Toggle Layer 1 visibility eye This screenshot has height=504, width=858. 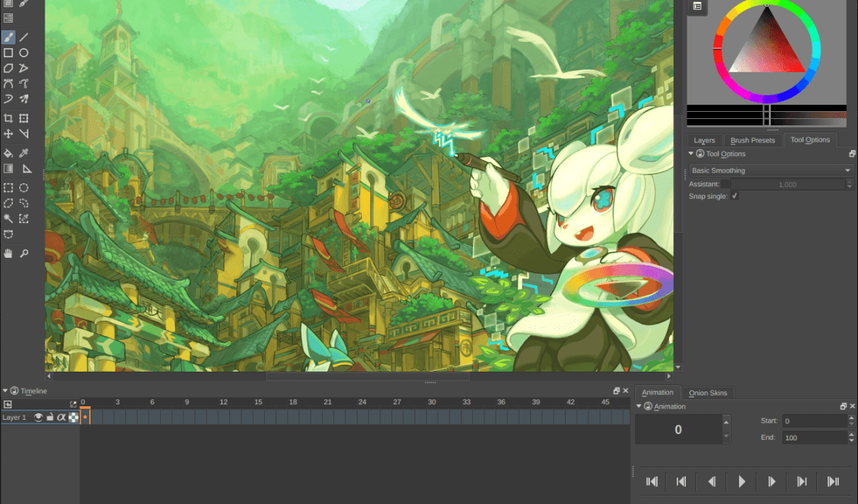pos(40,418)
